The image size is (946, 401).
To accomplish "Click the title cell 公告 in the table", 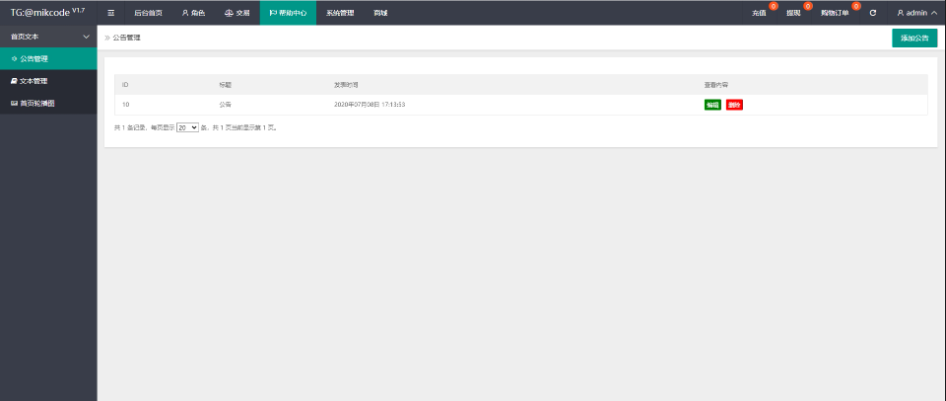I will tap(225, 105).
